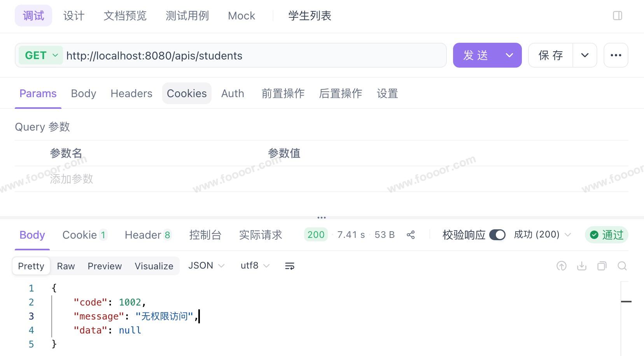This screenshot has width=644, height=356.
Task: Click the download response icon
Action: pos(582,266)
